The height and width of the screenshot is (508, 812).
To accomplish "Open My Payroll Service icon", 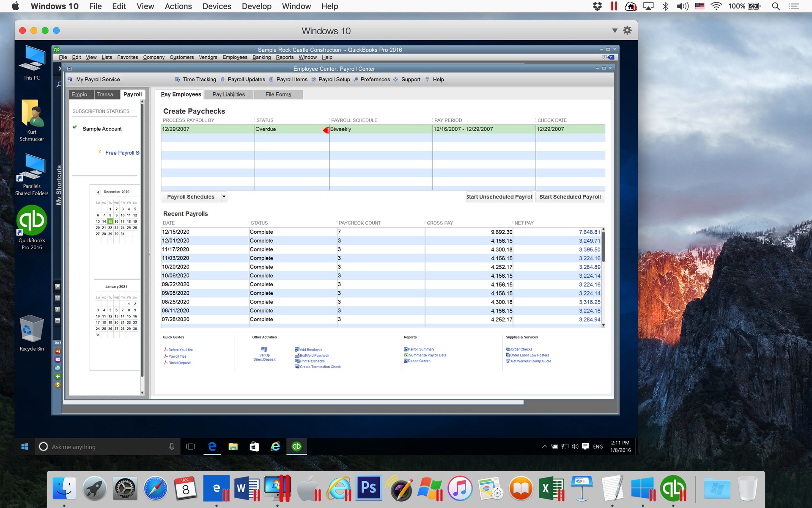I will 70,79.
